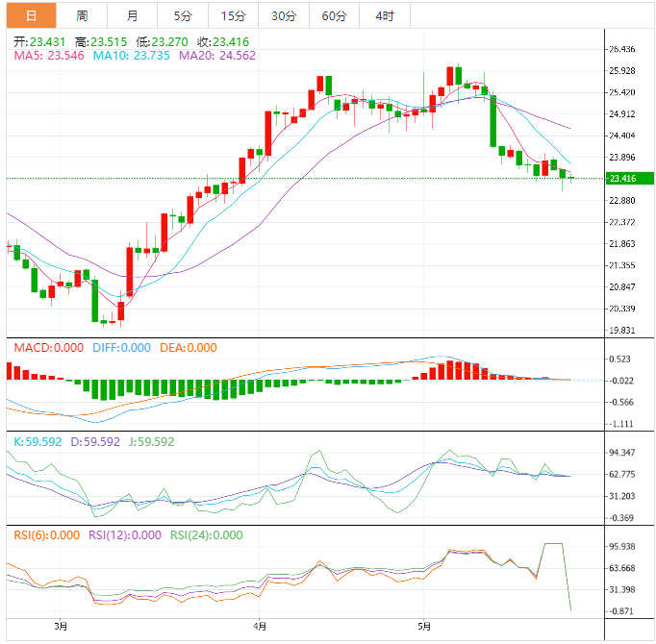Click the 25.928 price axis label
656x644 pixels.
(x=622, y=71)
